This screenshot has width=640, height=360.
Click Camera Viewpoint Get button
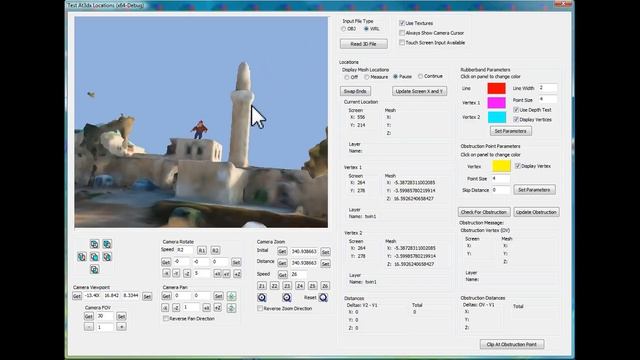(77, 296)
